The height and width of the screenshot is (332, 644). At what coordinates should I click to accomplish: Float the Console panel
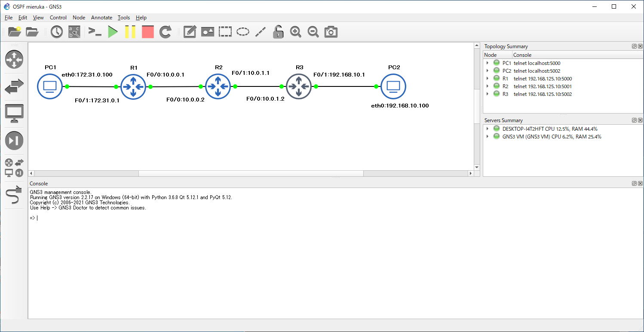[634, 184]
